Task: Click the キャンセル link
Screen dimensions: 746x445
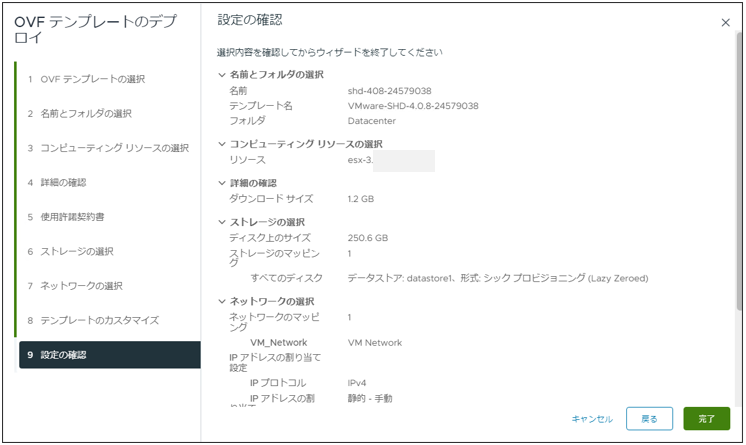Action: click(x=592, y=419)
